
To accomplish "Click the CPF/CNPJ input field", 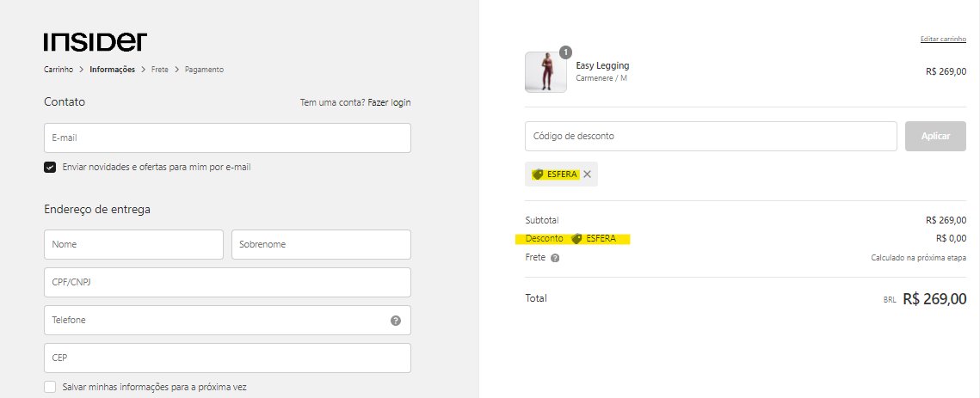I will [x=227, y=283].
